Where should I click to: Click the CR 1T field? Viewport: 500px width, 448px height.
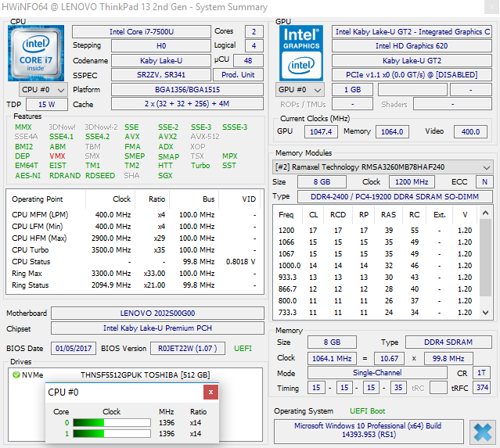coord(481,373)
